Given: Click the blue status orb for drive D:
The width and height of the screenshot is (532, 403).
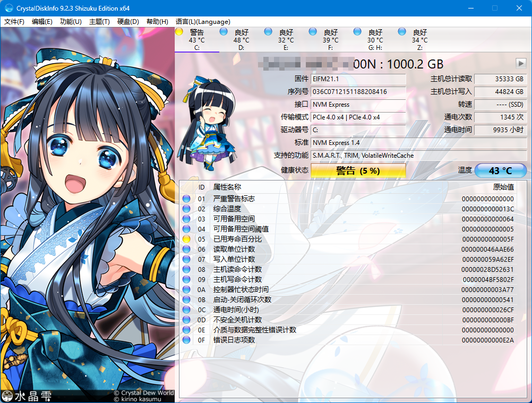Looking at the screenshot, I should point(224,32).
